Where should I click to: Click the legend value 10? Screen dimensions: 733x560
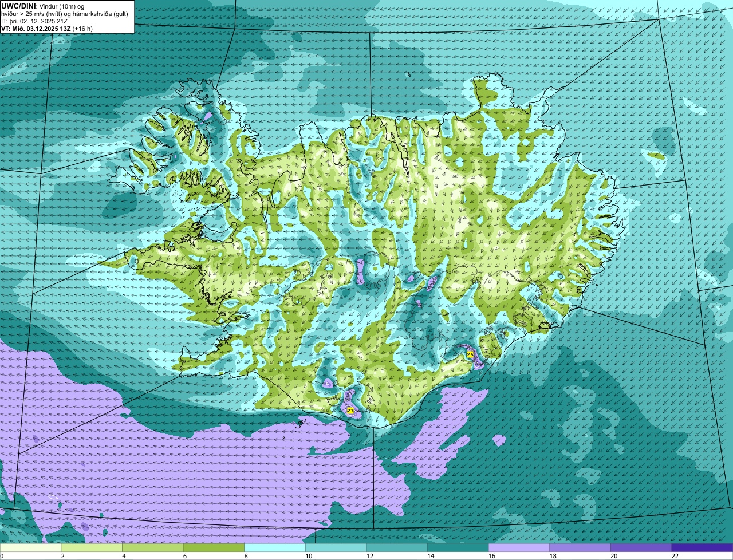point(309,556)
